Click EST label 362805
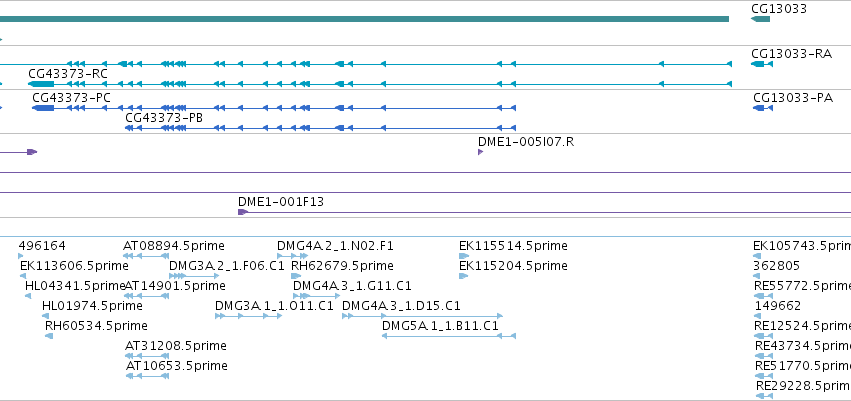Viewport: 851px width, 401px height. [777, 266]
